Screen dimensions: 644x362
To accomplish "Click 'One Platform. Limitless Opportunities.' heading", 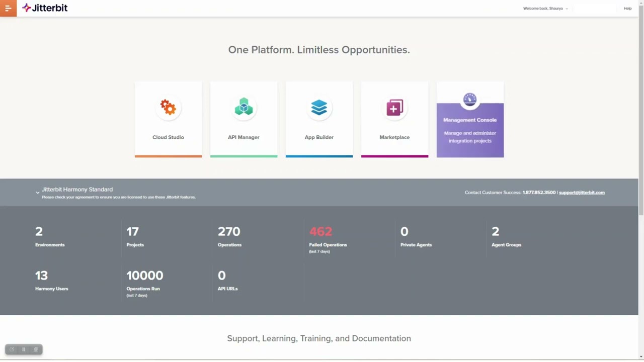I will click(x=319, y=50).
